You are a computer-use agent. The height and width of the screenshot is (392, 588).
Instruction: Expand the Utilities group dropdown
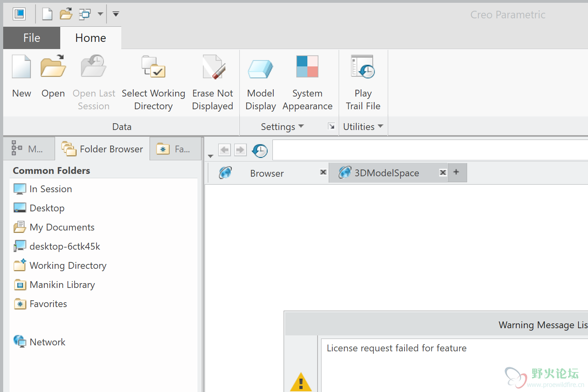pos(363,127)
